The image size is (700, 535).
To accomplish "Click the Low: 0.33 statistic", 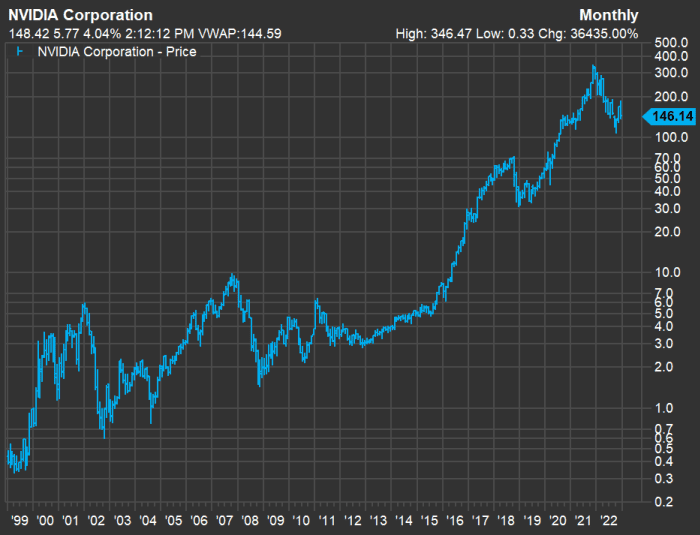I will pos(504,33).
